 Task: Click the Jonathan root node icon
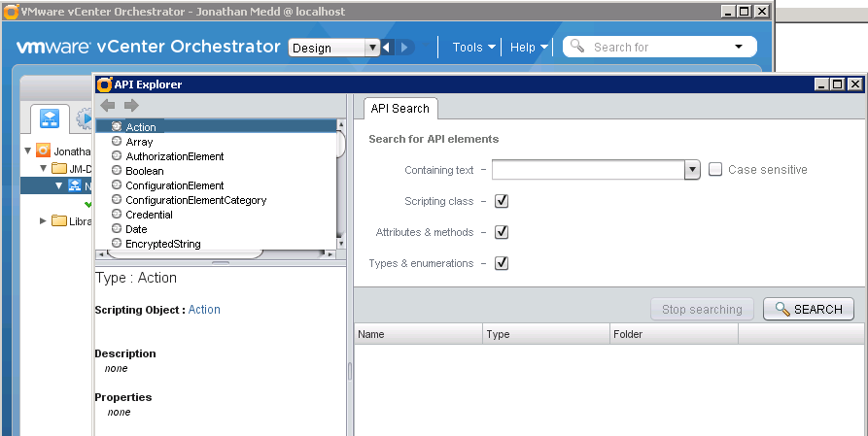click(x=43, y=151)
